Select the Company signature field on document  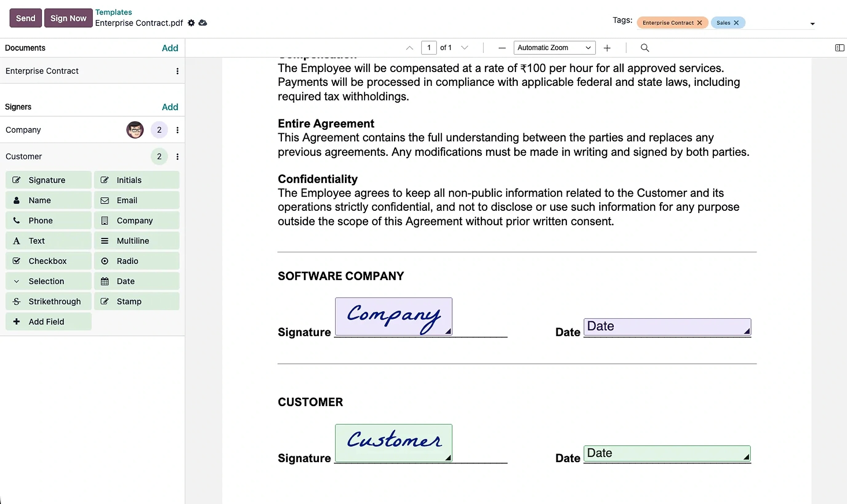point(394,316)
